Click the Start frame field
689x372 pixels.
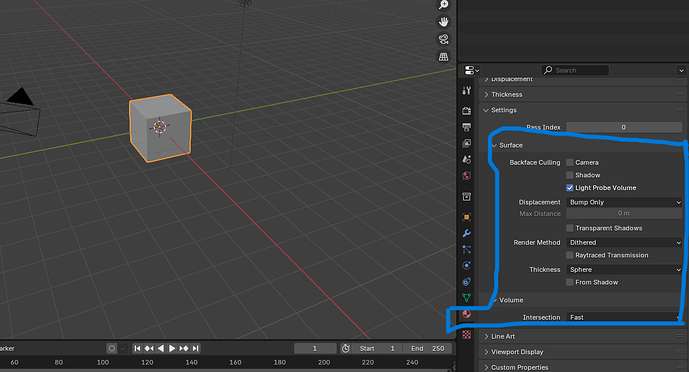tap(377, 348)
